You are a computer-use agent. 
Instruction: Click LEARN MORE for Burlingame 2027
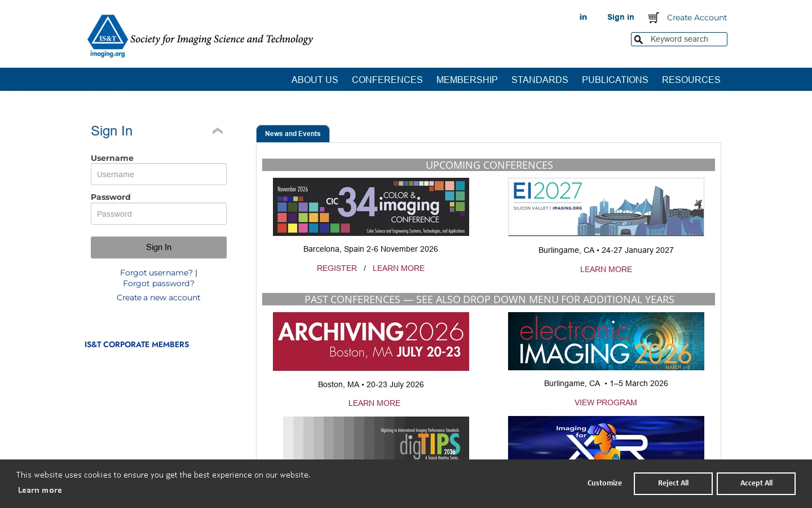606,269
